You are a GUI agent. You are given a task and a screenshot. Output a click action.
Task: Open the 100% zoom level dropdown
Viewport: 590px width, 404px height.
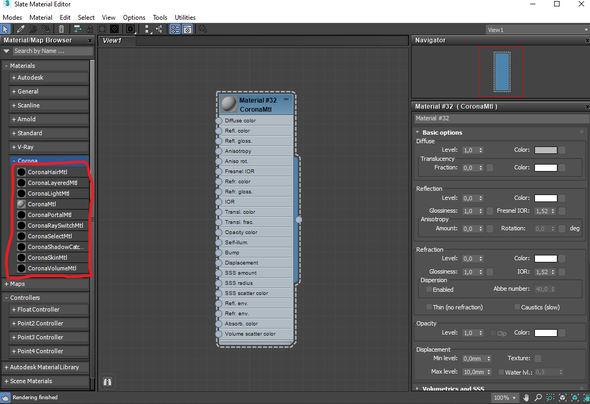(505, 398)
